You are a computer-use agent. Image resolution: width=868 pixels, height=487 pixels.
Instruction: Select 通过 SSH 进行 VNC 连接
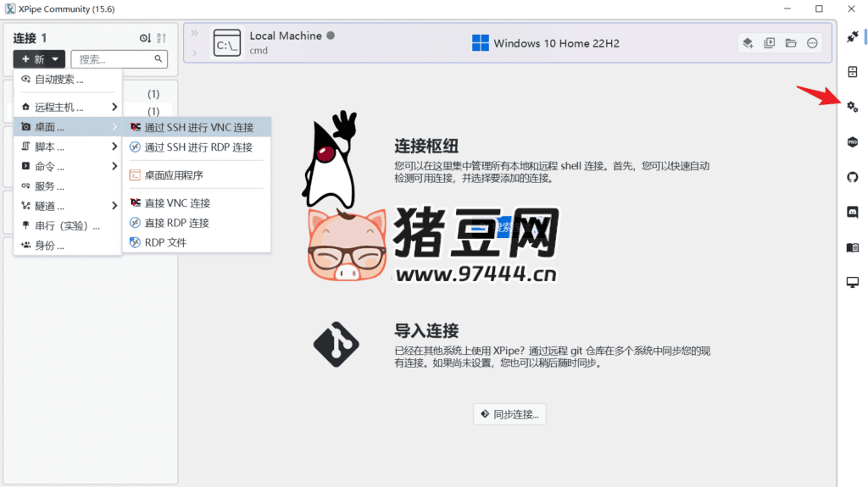pyautogui.click(x=197, y=127)
